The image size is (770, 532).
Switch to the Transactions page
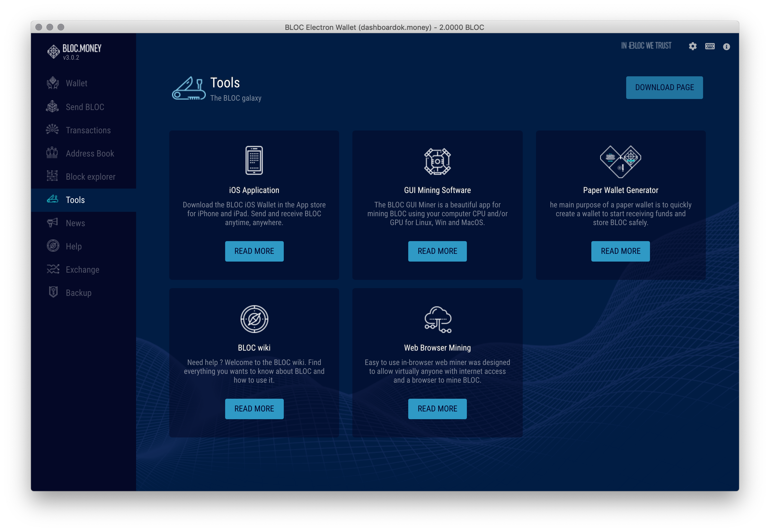[x=88, y=130]
